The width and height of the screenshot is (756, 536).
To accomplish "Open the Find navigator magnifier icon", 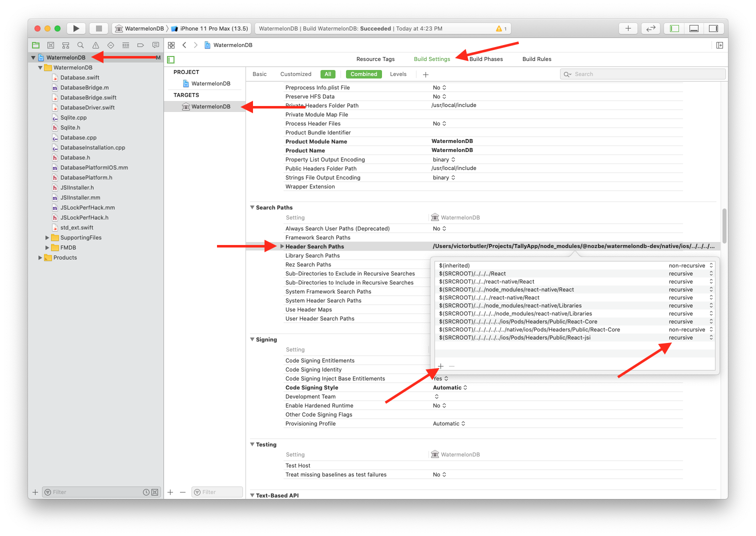I will pyautogui.click(x=80, y=45).
